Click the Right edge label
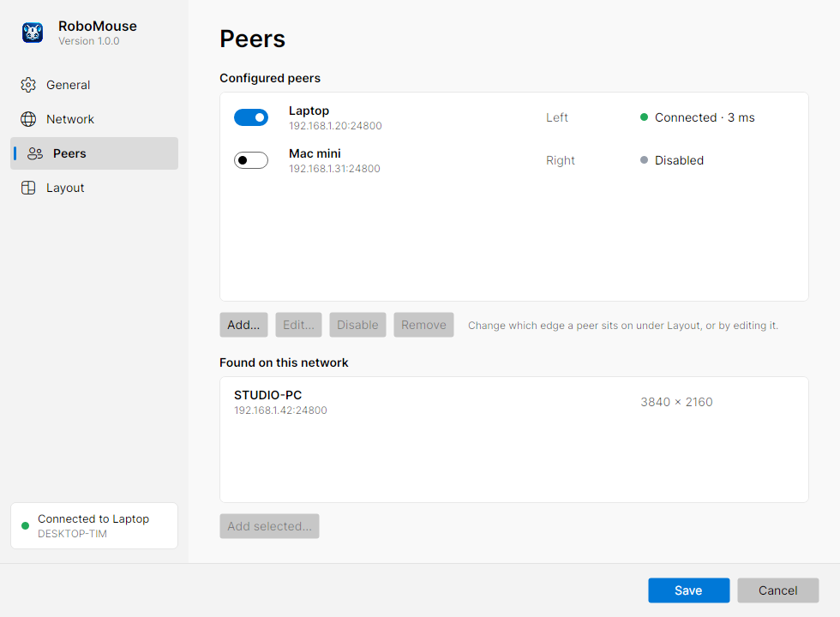Image resolution: width=840 pixels, height=617 pixels. pyautogui.click(x=561, y=160)
